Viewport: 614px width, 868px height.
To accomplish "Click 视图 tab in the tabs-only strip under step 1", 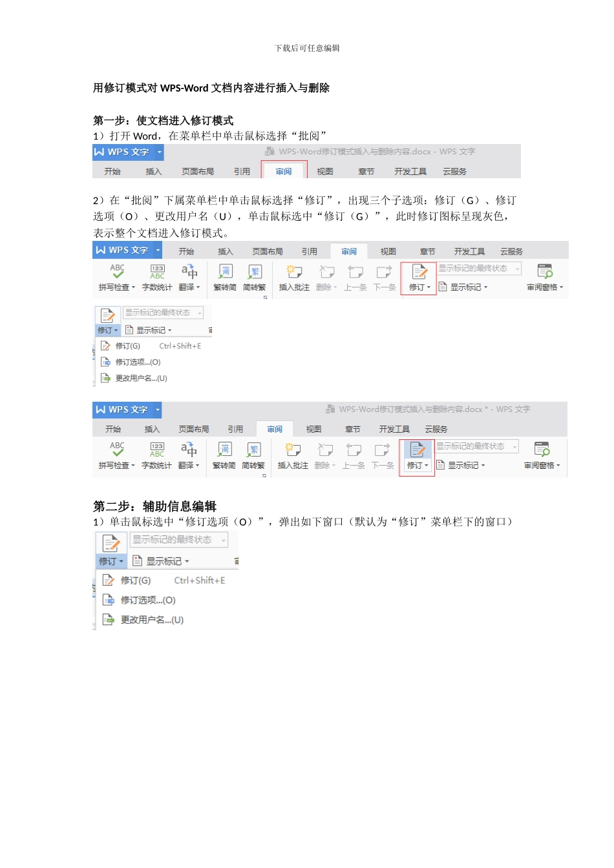I will [325, 171].
